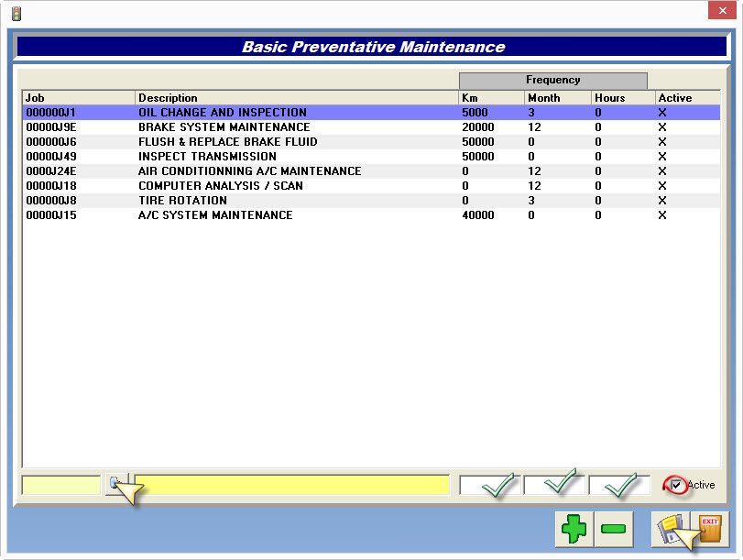743x560 pixels.
Task: Select job code 000000J8
Action: tap(51, 201)
